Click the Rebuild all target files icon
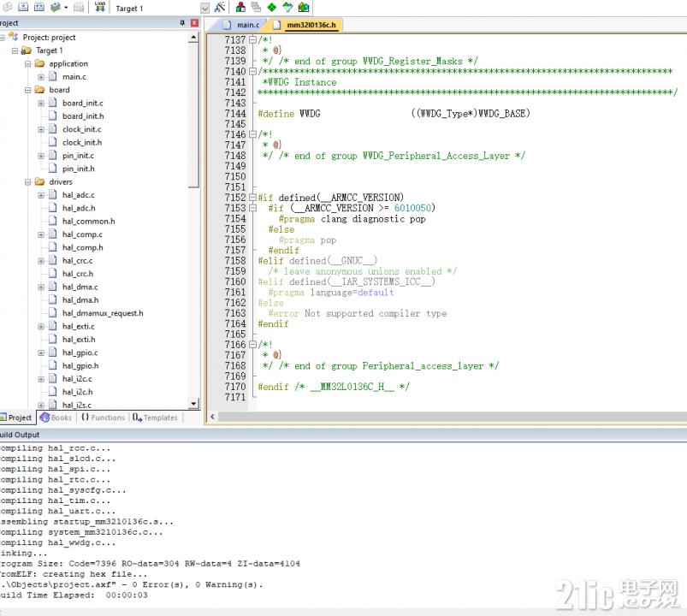The image size is (687, 616). tap(39, 7)
